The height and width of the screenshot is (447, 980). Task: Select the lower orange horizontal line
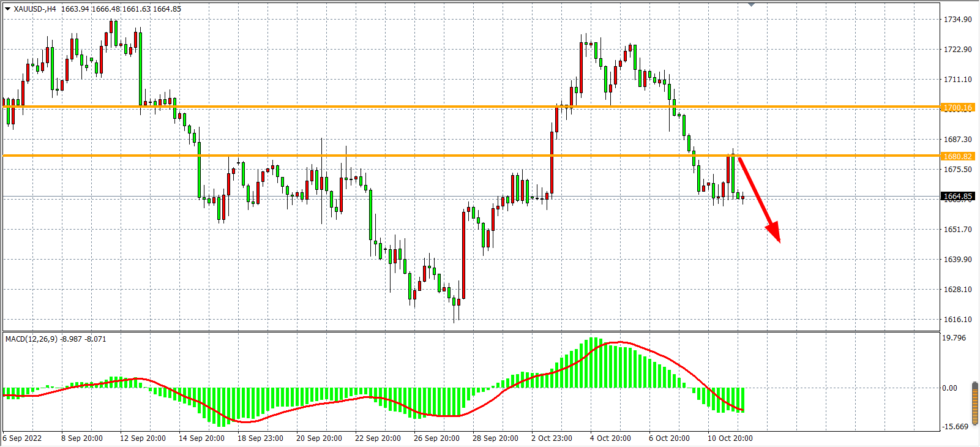(x=428, y=156)
